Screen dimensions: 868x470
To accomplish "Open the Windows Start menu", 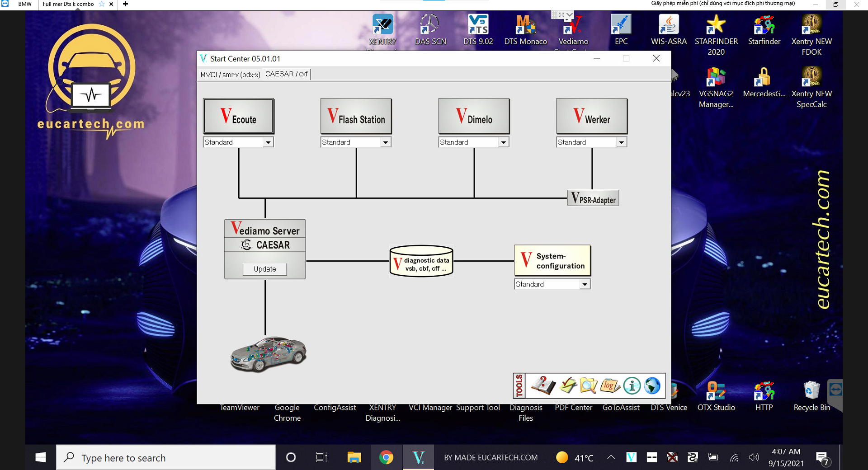I will coord(41,457).
